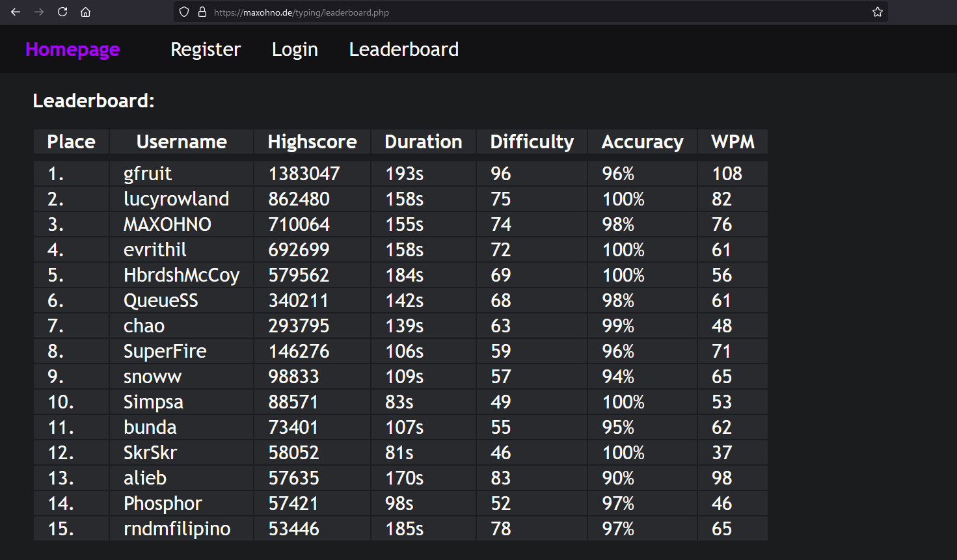
Task: Click the browser back arrow
Action: (16, 12)
